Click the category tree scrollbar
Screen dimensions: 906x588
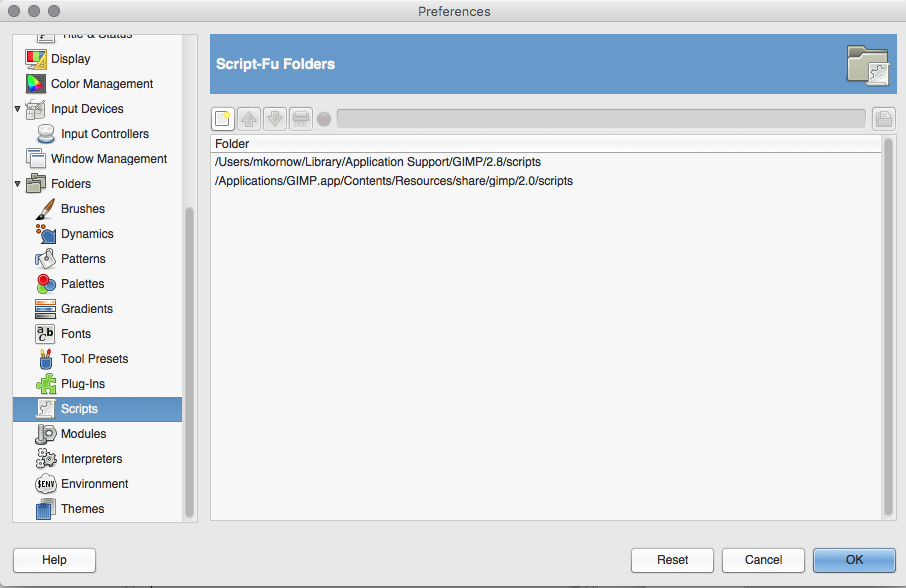coord(189,363)
